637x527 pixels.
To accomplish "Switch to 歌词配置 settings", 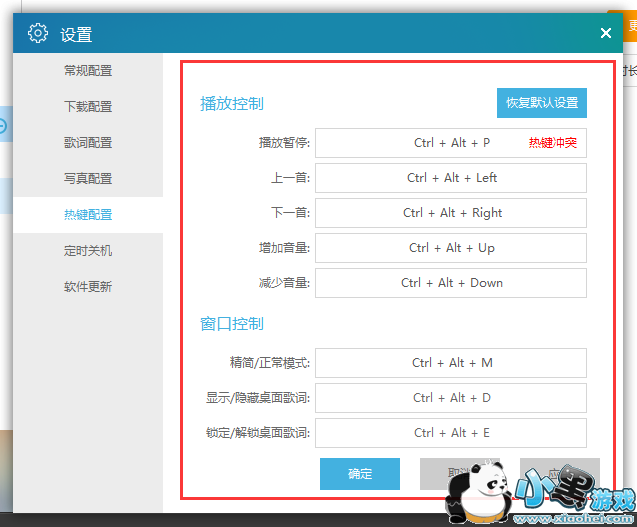I will 88,143.
